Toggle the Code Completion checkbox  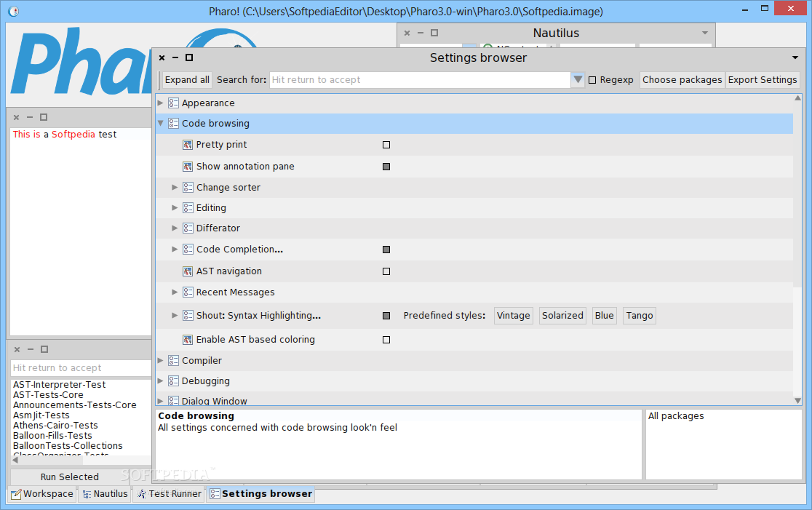point(386,250)
